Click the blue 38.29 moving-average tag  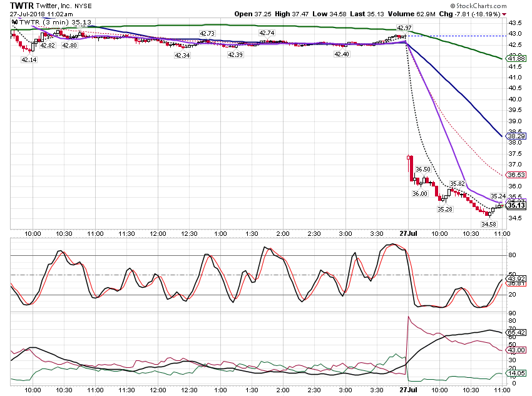click(516, 136)
